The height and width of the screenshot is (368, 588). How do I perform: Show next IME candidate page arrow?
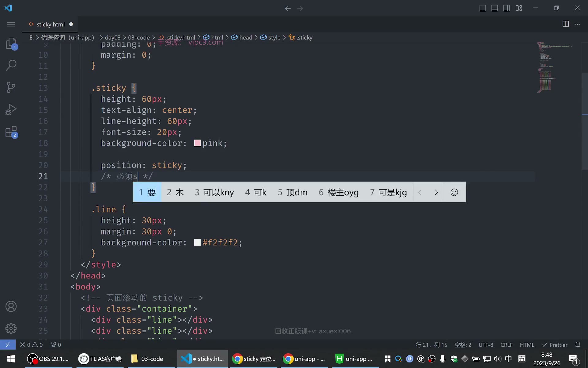436,192
